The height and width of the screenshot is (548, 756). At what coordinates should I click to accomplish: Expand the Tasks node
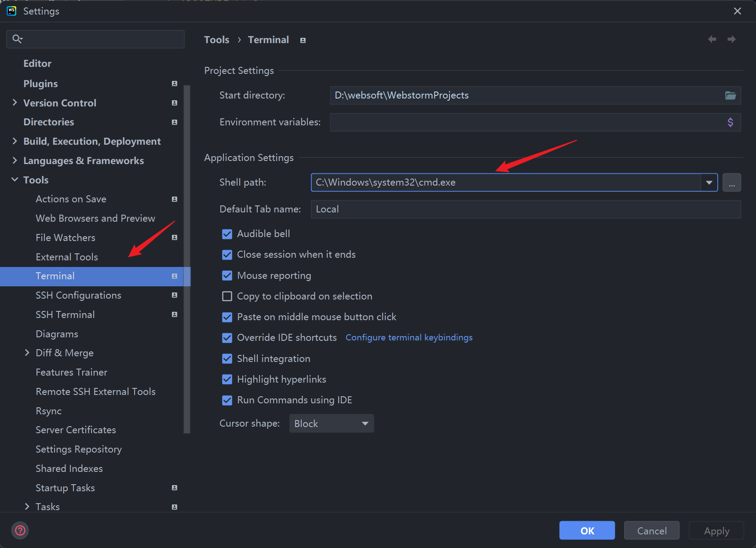pos(27,507)
